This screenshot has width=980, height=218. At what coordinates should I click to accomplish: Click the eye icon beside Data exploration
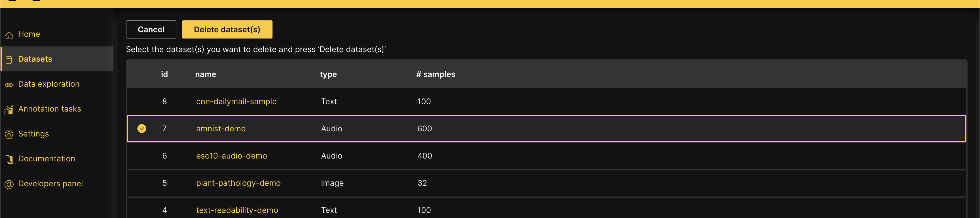tap(9, 85)
